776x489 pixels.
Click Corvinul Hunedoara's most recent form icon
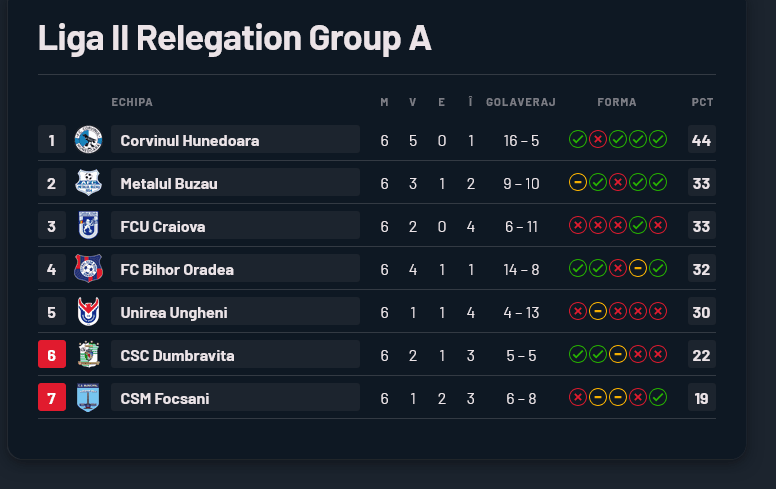tap(658, 140)
